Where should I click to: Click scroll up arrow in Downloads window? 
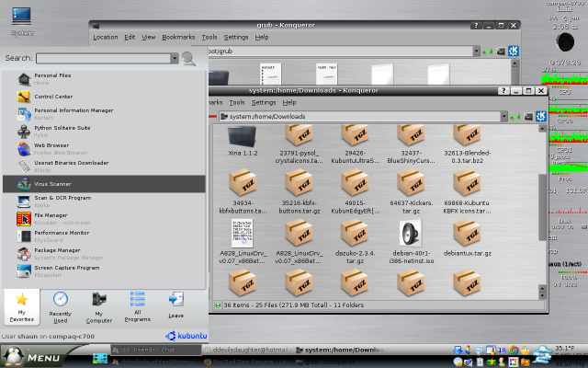[x=542, y=129]
